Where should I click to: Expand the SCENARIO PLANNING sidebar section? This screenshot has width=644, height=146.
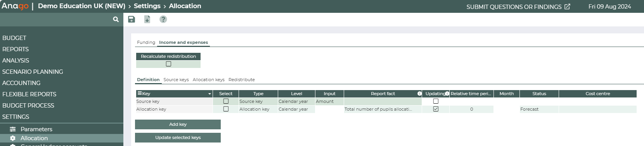33,72
